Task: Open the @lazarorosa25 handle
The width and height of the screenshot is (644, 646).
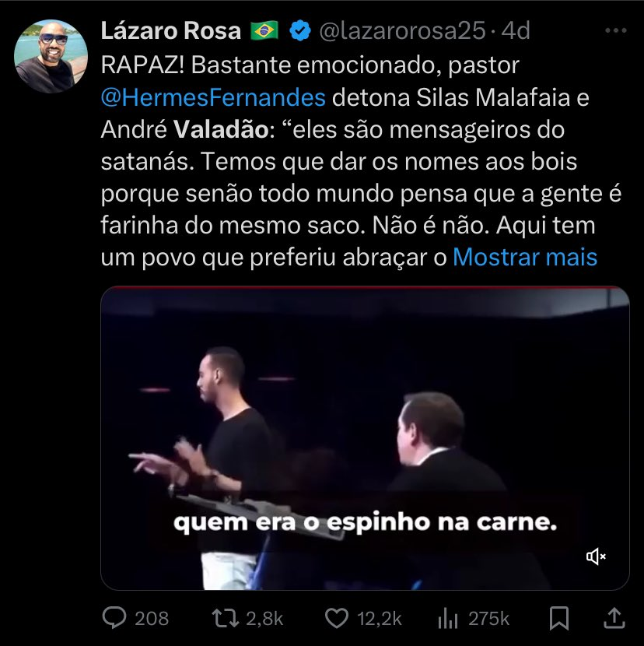Action: 402,31
